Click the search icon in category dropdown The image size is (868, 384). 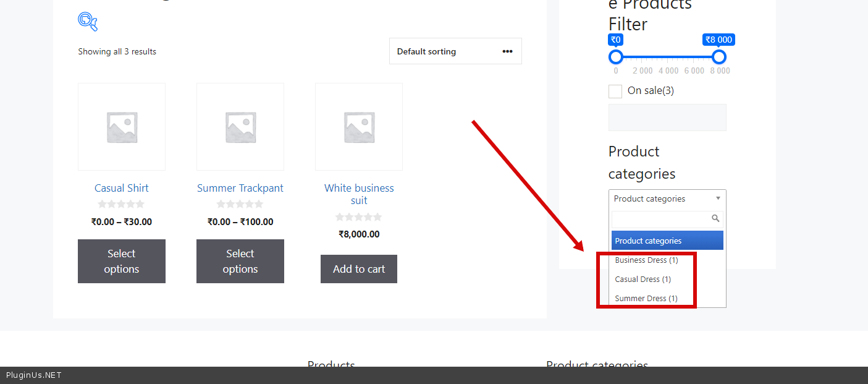(715, 219)
